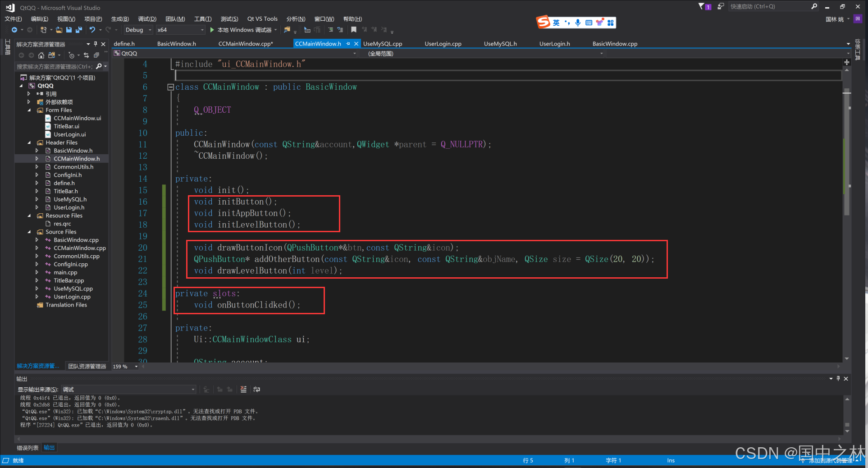Open the 调试(D) menu
Viewport: 868px width, 468px height.
click(147, 18)
